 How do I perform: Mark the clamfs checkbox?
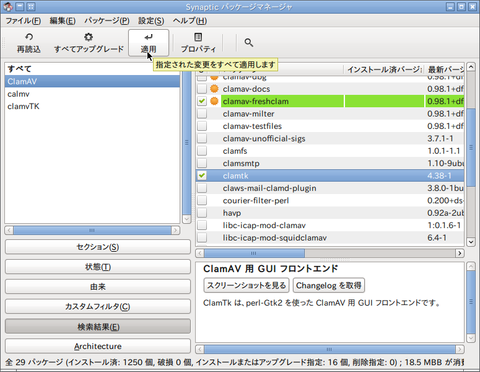point(202,151)
